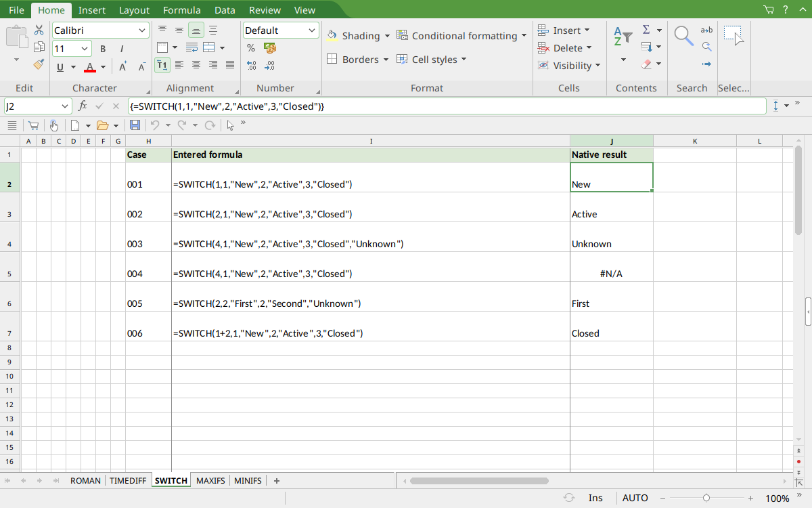The image size is (812, 508).
Task: Open the File menu tab
Action: click(16, 9)
